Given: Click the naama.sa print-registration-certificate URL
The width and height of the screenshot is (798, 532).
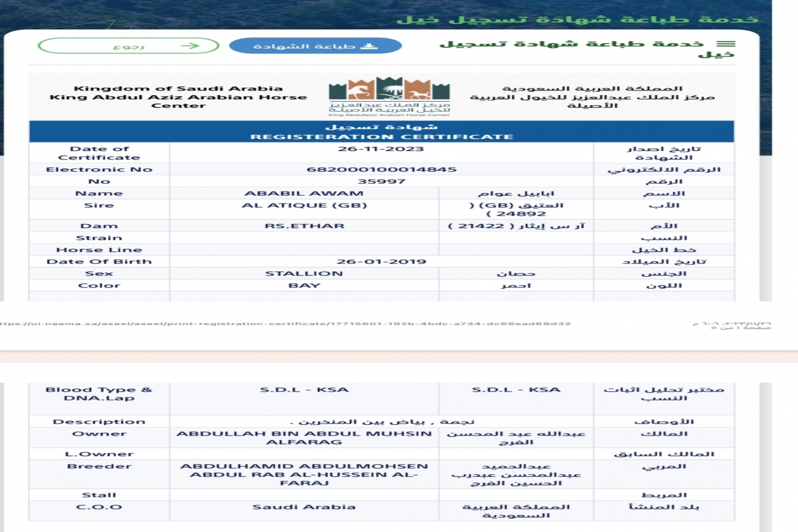Looking at the screenshot, I should [286, 324].
